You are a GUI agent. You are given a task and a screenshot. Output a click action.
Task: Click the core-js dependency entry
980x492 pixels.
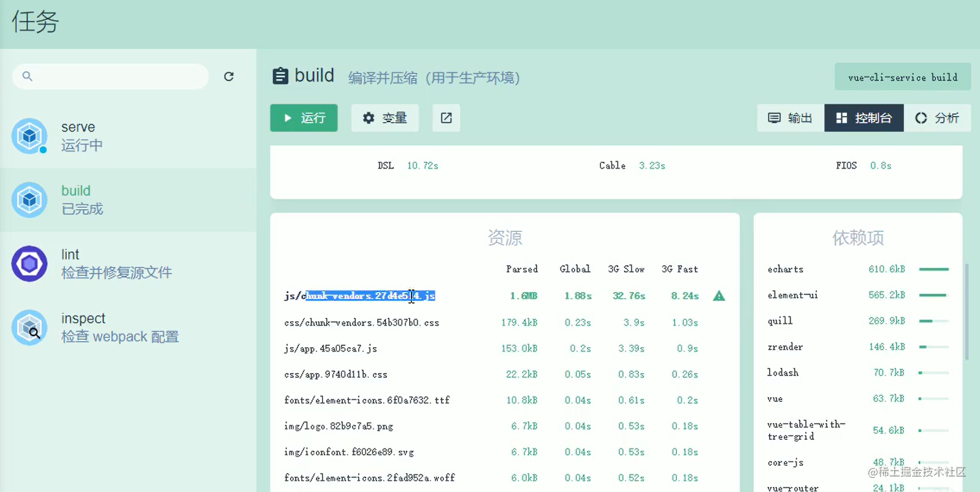pos(857,463)
